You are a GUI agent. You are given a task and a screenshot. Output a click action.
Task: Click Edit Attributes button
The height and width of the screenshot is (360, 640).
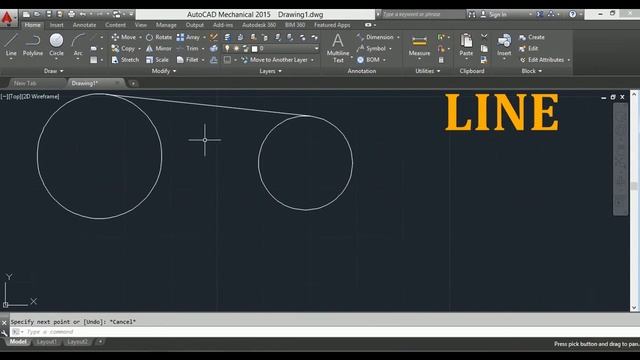coord(542,60)
